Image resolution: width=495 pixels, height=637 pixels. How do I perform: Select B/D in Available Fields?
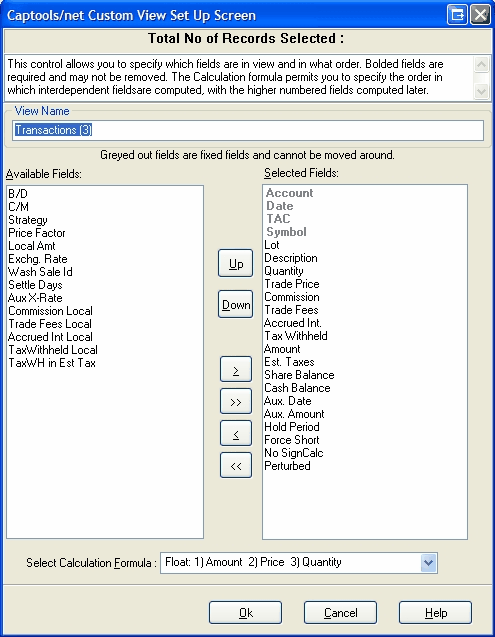click(x=18, y=194)
